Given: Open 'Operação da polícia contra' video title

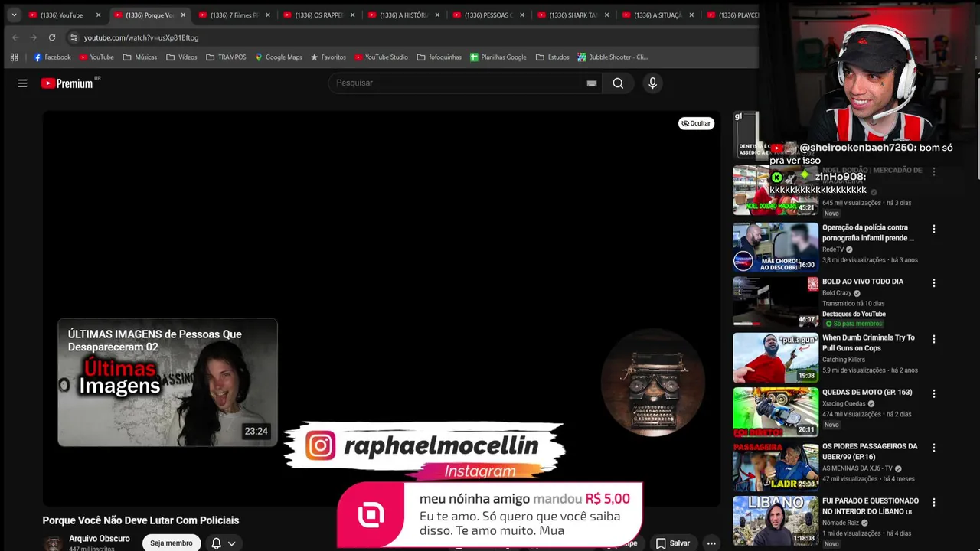Looking at the screenshot, I should click(x=868, y=233).
